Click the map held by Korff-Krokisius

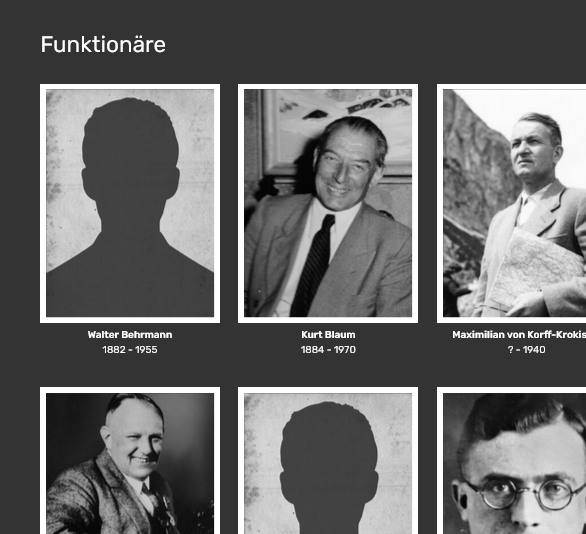(536, 270)
